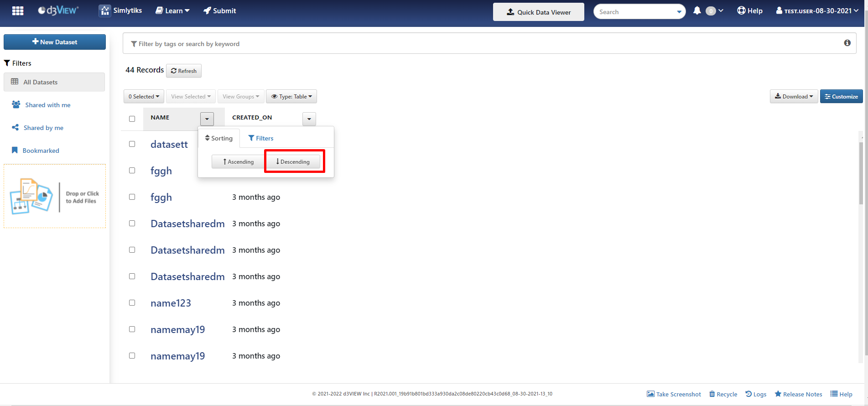
Task: Click the New Dataset button
Action: 55,42
